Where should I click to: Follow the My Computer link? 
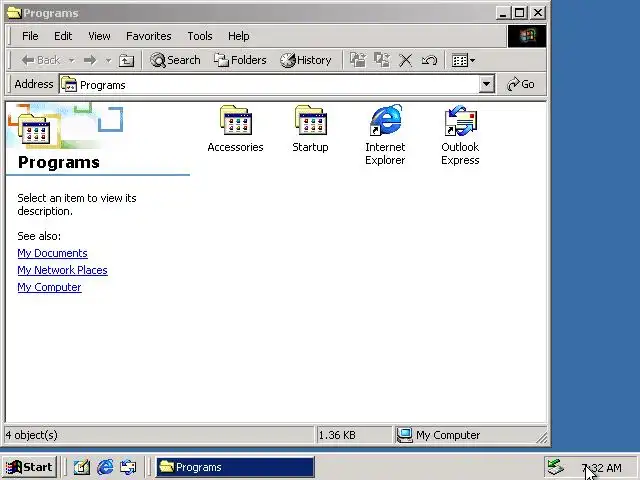click(x=49, y=287)
